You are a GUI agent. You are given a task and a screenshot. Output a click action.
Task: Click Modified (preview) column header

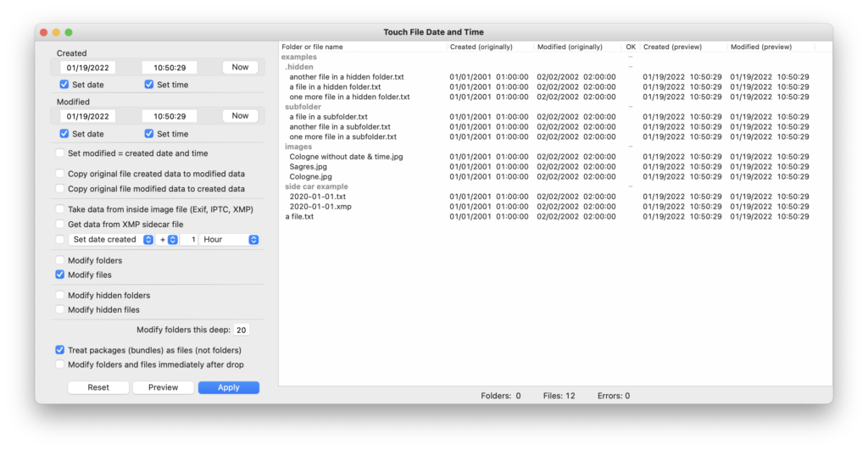tap(771, 47)
